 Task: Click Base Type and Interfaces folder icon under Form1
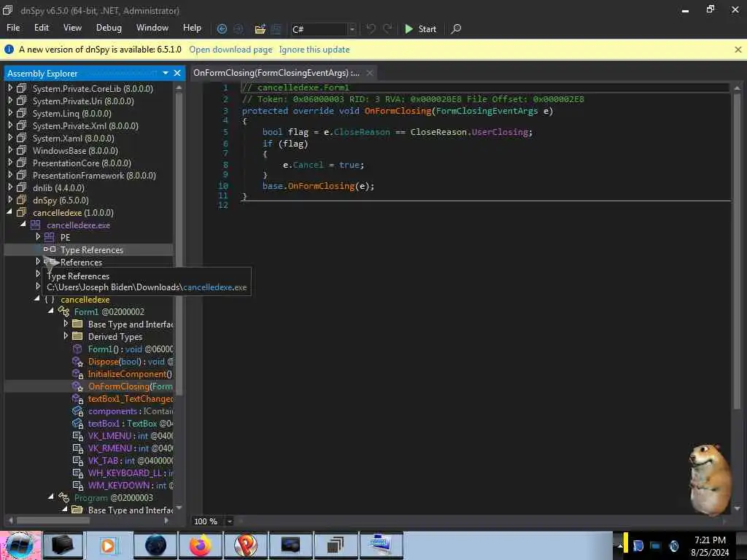(x=77, y=324)
